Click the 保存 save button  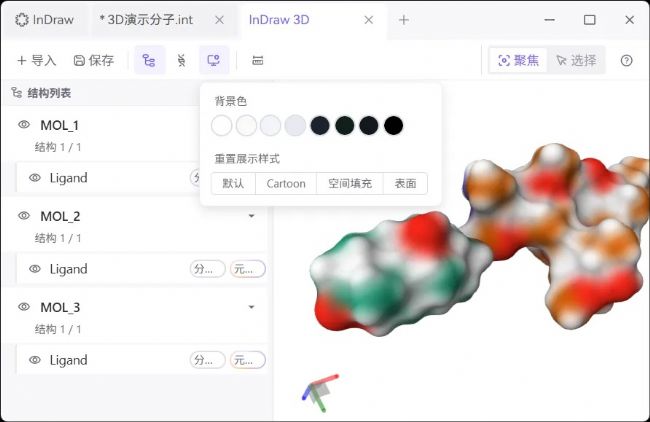coord(94,61)
